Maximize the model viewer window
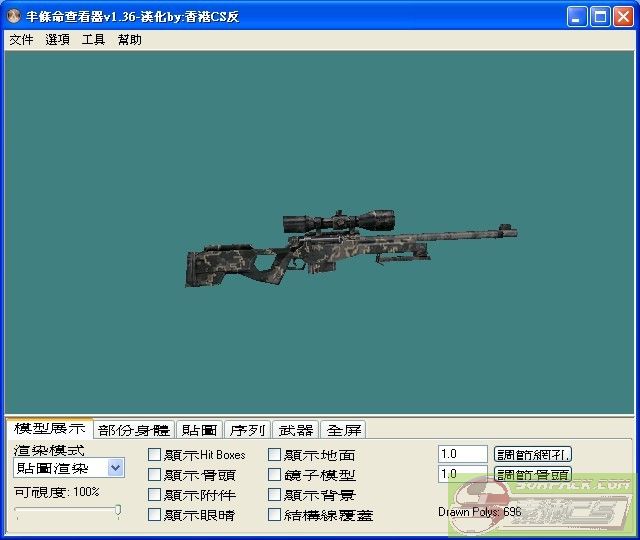Screen dimensions: 640x540 [x=600, y=17]
